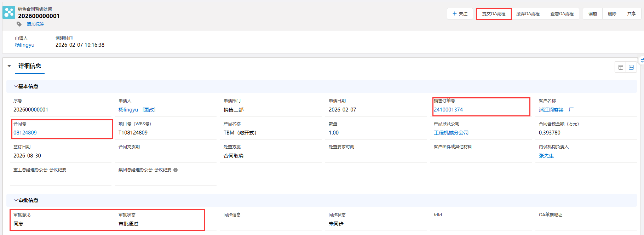Click the 更改 link beside applicant
The height and width of the screenshot is (235, 644).
(x=149, y=110)
